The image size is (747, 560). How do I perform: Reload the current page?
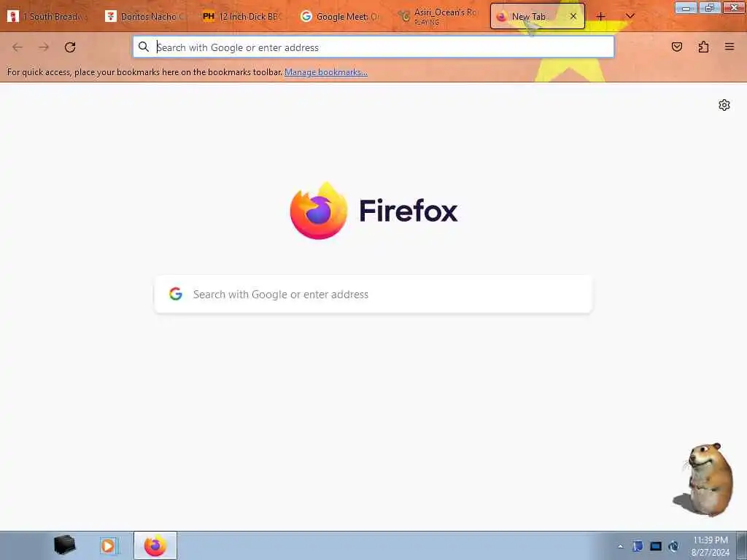coord(70,47)
